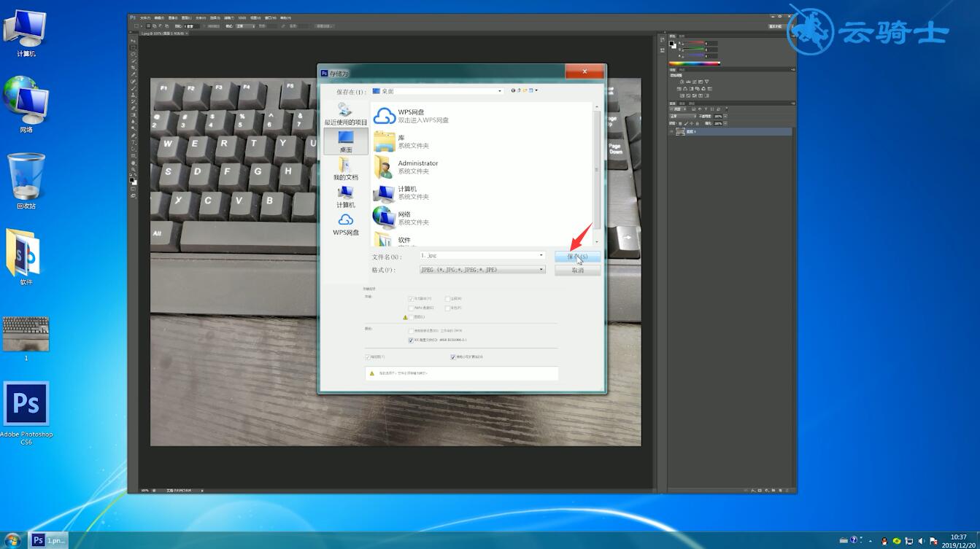Click the 保存 button
Screen dimensions: 980x549
tap(577, 257)
